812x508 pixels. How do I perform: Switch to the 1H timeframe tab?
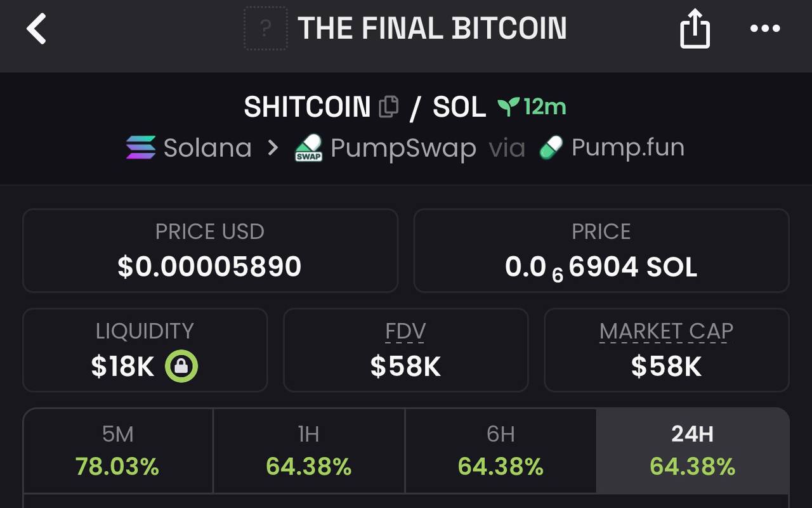[308, 451]
